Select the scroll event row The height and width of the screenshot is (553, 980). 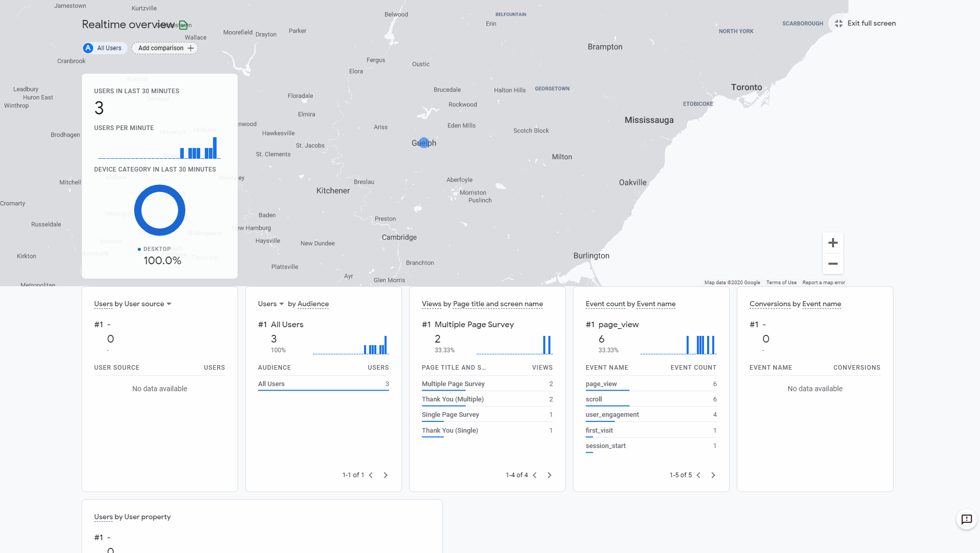(651, 399)
